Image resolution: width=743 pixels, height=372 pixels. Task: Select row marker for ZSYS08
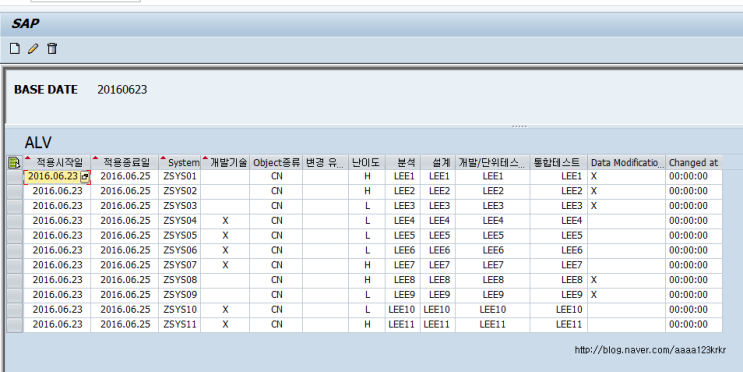pos(15,280)
